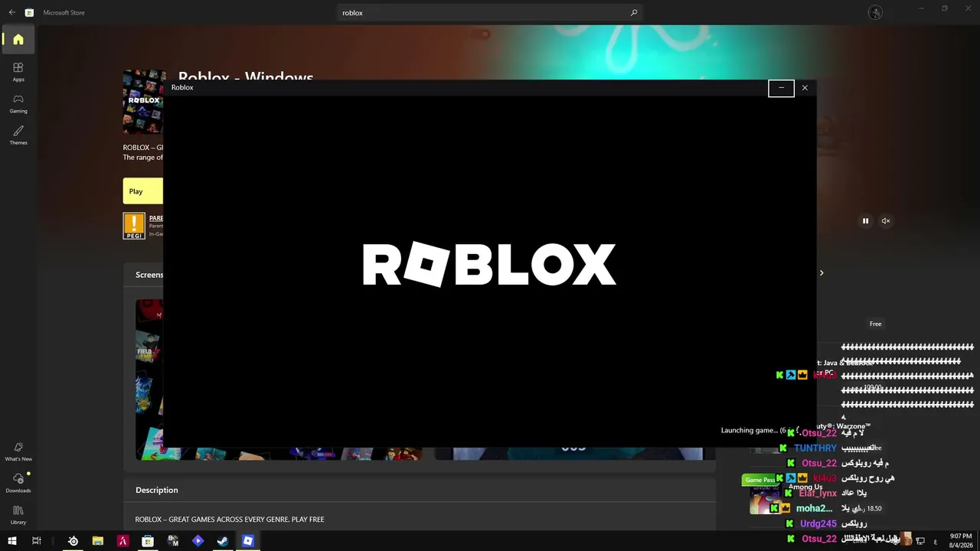980x551 pixels.
Task: Open the Gaming section in sidebar
Action: point(18,104)
